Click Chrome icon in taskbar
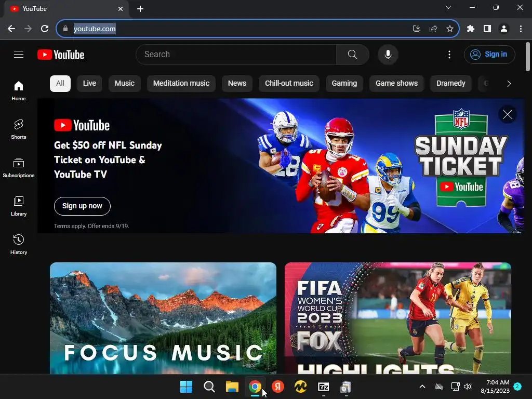532x399 pixels. click(x=255, y=387)
